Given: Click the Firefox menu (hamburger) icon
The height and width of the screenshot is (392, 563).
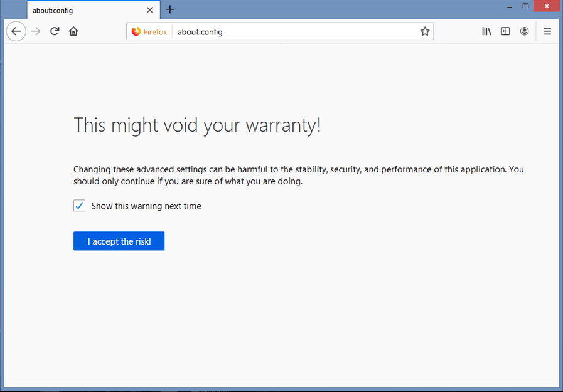Looking at the screenshot, I should (547, 31).
